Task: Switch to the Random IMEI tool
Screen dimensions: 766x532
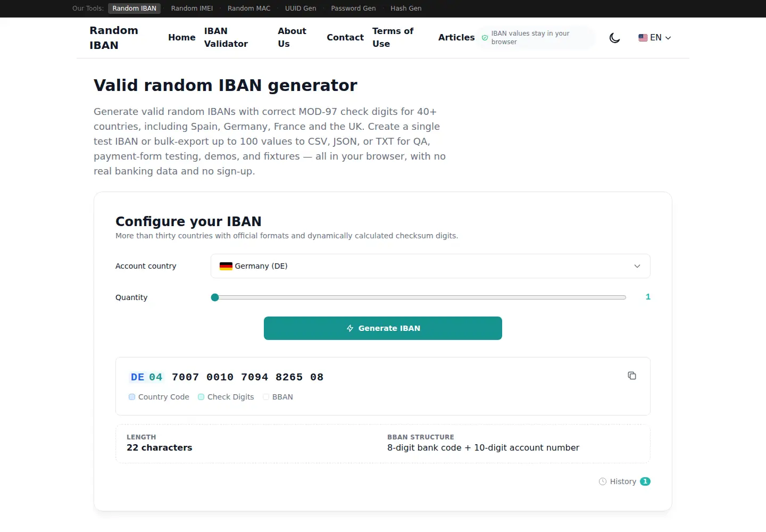Action: [192, 9]
